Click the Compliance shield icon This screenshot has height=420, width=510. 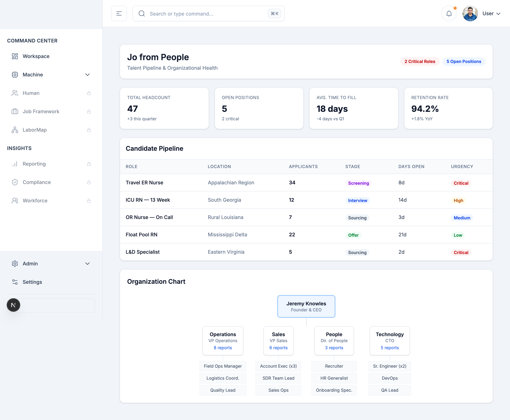tap(15, 182)
